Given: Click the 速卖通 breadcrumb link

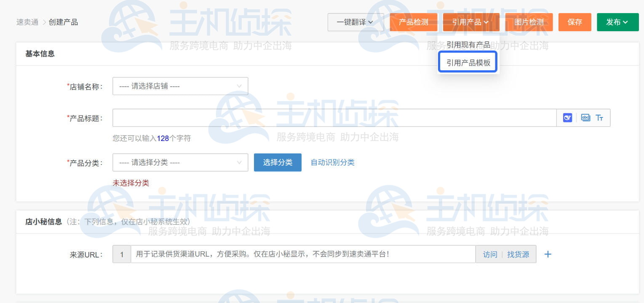Looking at the screenshot, I should 27,22.
